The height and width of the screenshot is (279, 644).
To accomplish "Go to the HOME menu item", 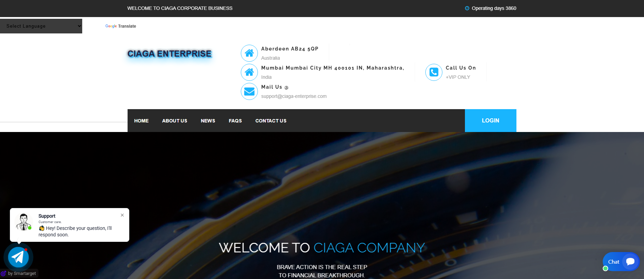I will tap(141, 121).
